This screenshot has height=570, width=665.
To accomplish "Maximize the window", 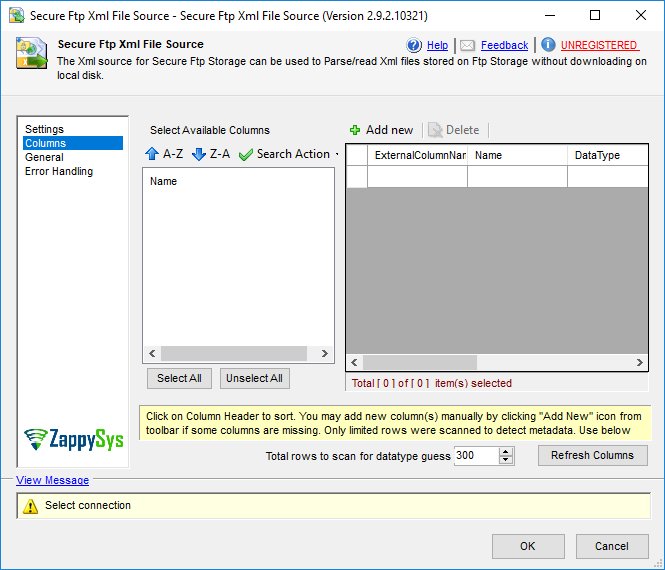I will point(595,16).
